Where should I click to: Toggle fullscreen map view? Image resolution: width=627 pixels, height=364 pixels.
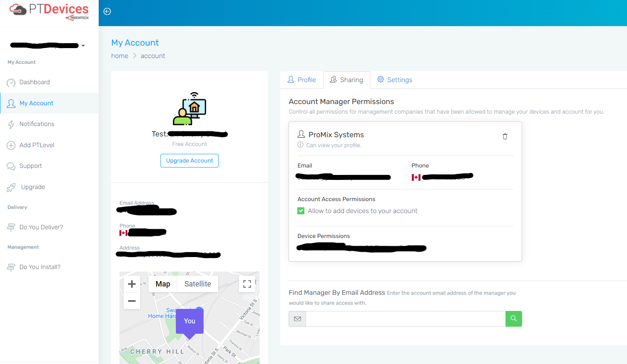[247, 284]
